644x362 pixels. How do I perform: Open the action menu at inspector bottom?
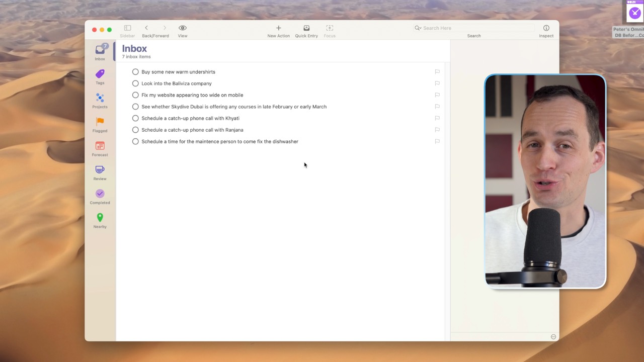pos(553,337)
